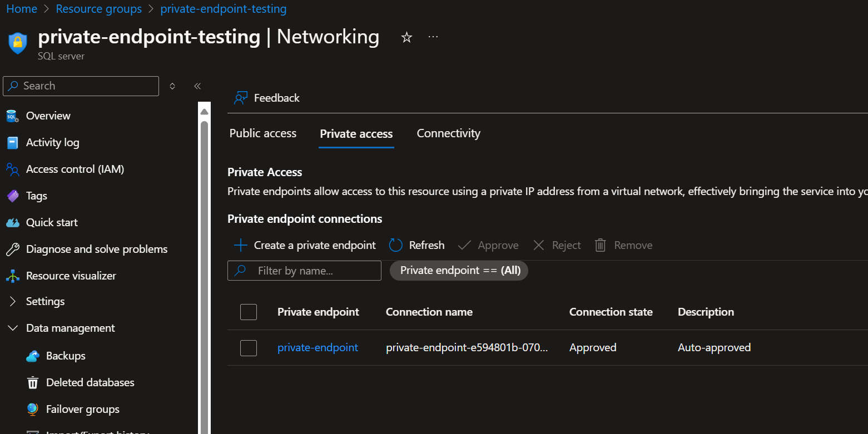The height and width of the screenshot is (434, 868).
Task: Go to Resource groups breadcrumb
Action: coord(99,9)
